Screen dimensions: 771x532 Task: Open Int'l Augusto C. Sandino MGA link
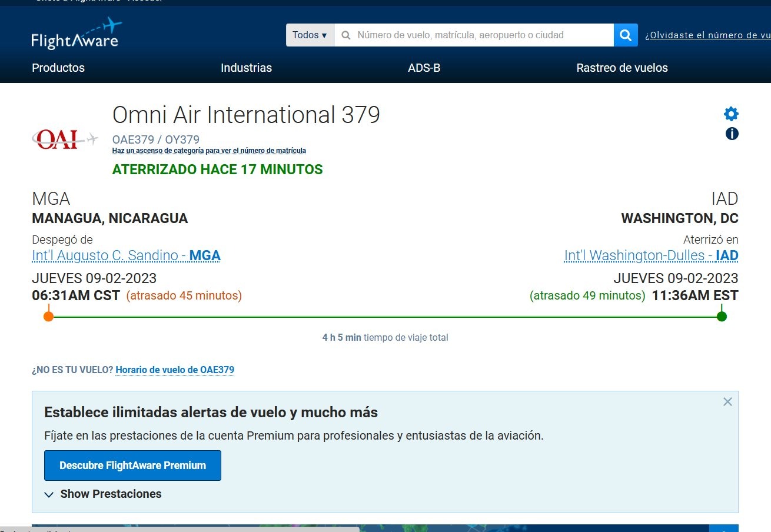[x=126, y=255]
